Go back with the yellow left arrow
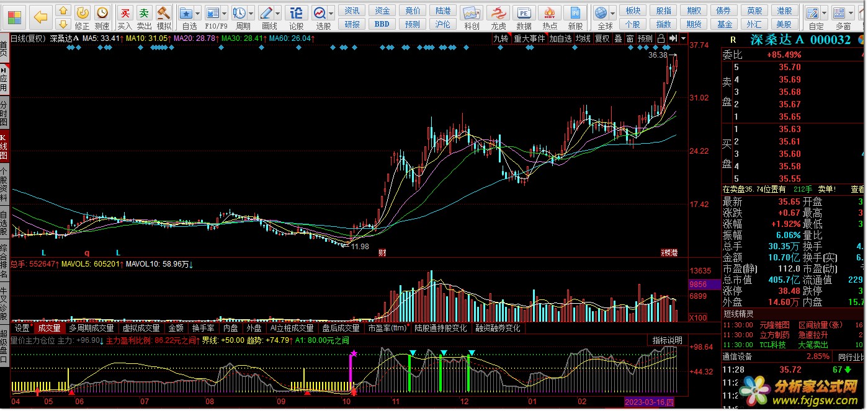The width and height of the screenshot is (868, 411). click(41, 17)
